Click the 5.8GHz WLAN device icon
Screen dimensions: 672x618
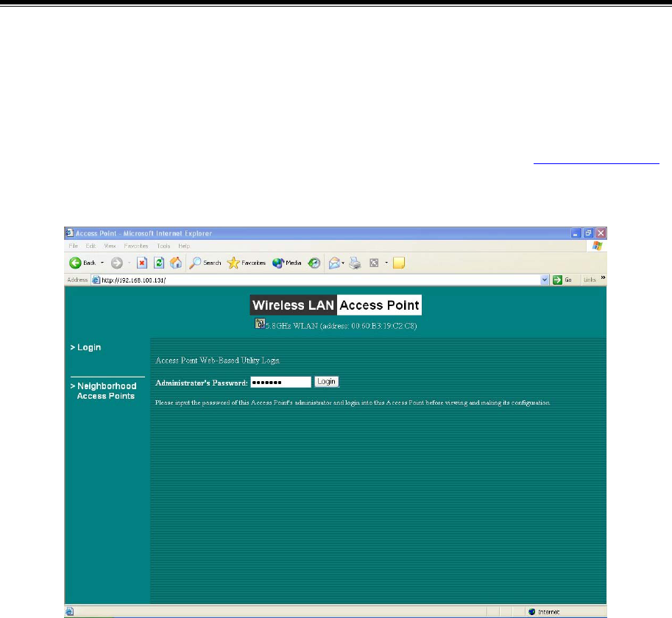[260, 324]
